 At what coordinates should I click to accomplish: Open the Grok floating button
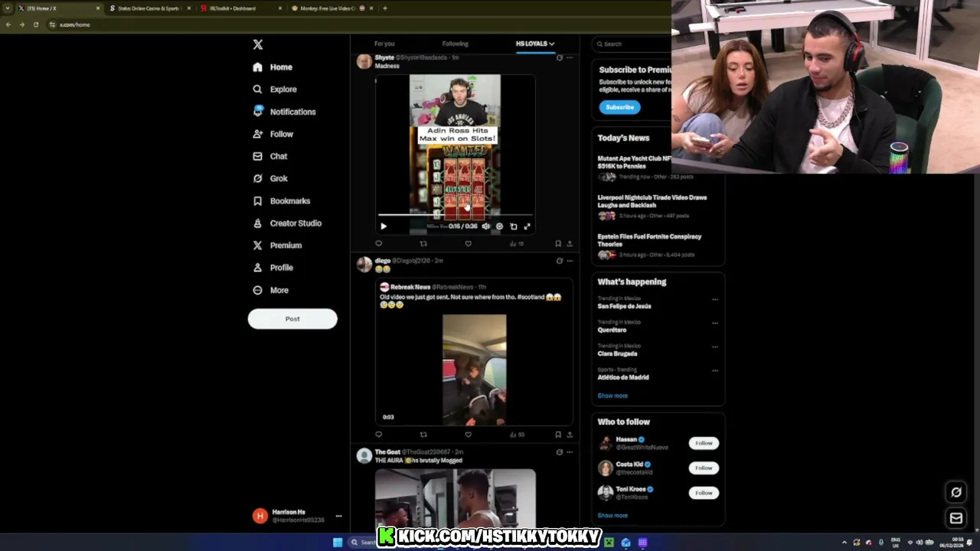(956, 492)
